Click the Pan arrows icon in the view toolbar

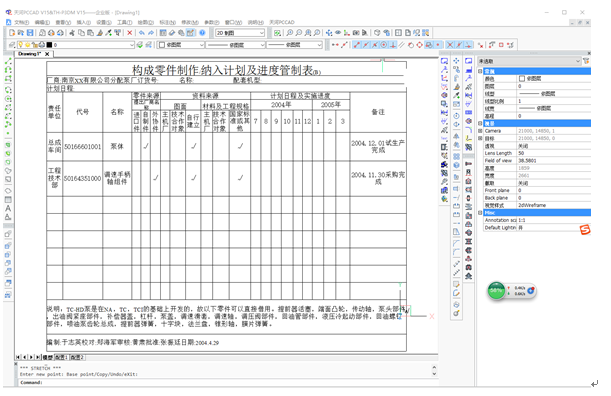(x=329, y=33)
